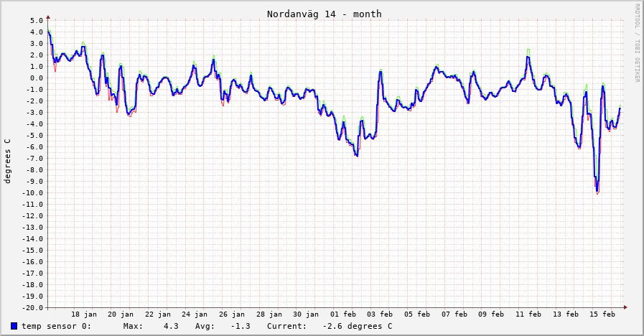Click the -20.0 y-axis tick label

pos(33,308)
